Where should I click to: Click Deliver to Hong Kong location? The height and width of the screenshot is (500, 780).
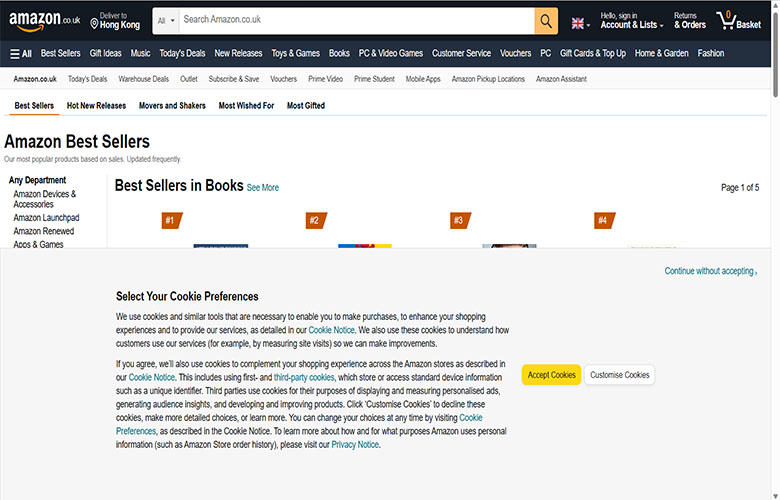tap(115, 21)
